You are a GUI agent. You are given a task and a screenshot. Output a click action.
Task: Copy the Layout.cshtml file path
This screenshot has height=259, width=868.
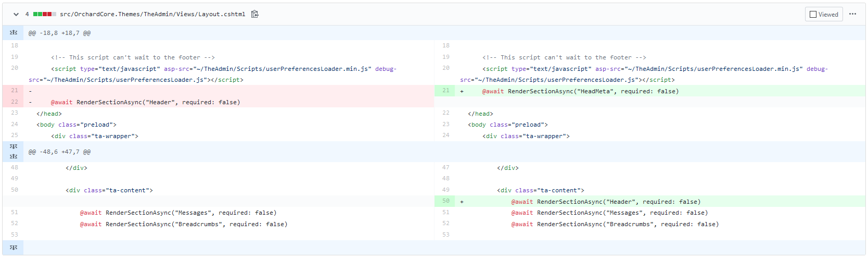pos(254,14)
